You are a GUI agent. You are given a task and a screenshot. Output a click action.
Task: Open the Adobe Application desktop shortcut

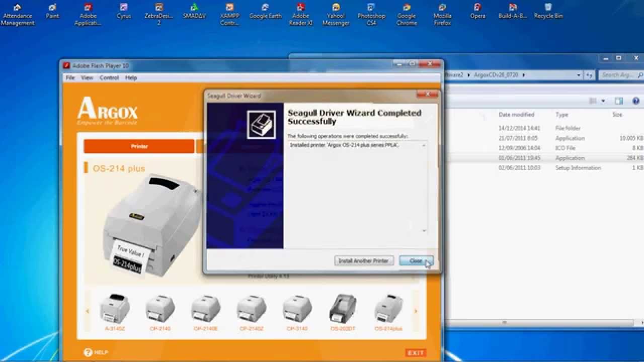click(x=88, y=15)
